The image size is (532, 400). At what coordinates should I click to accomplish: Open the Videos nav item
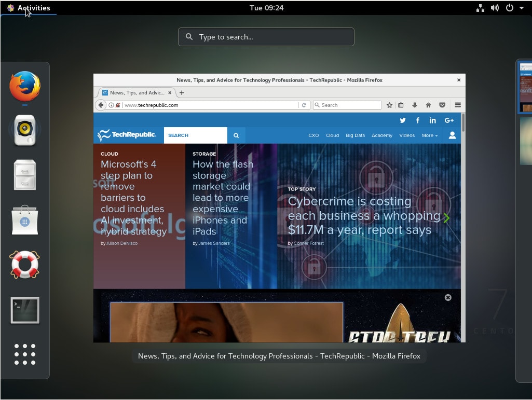(407, 135)
